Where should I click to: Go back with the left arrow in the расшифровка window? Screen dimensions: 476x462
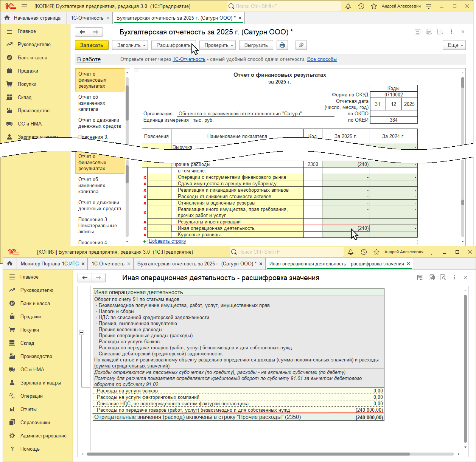point(85,278)
